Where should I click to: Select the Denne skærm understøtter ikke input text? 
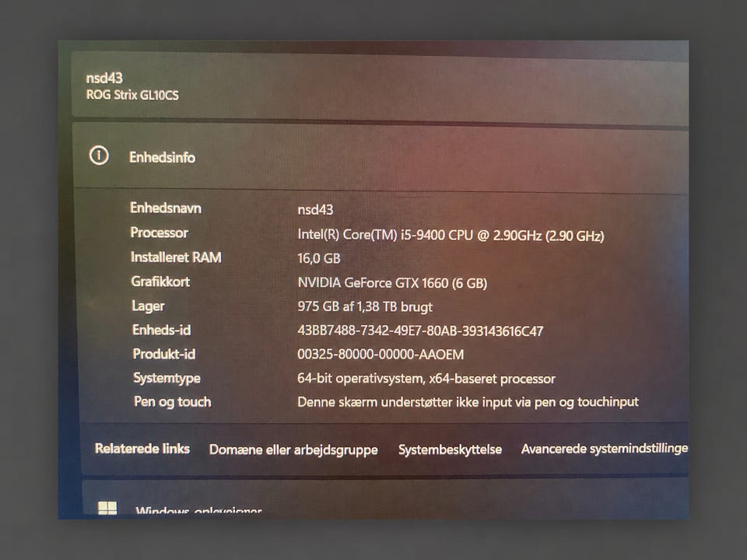coord(468,402)
